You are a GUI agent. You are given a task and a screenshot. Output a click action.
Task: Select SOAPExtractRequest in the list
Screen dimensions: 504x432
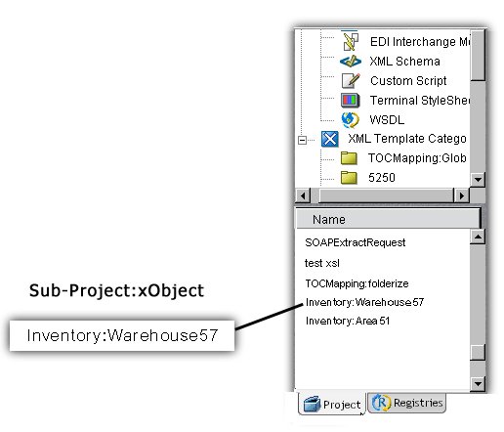(356, 242)
